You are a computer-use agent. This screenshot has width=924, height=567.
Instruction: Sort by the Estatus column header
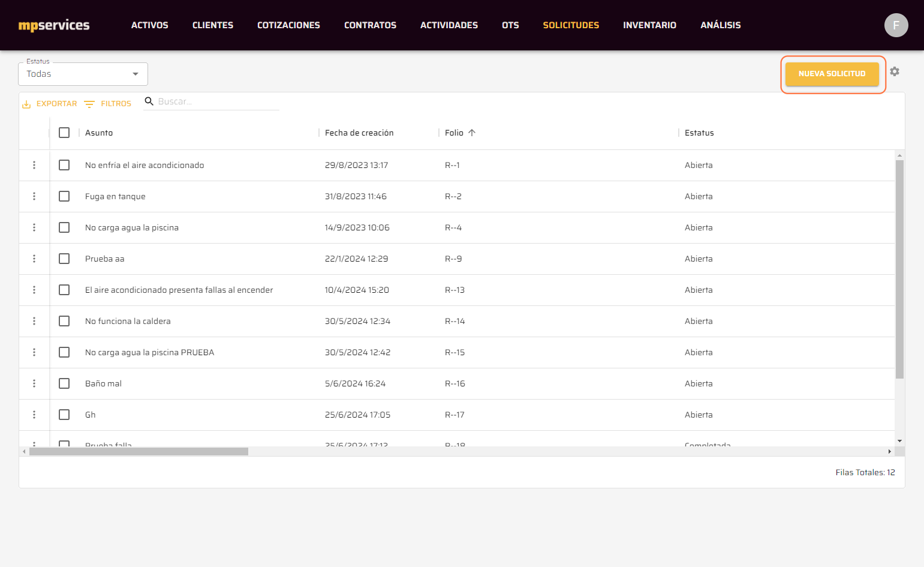click(699, 133)
